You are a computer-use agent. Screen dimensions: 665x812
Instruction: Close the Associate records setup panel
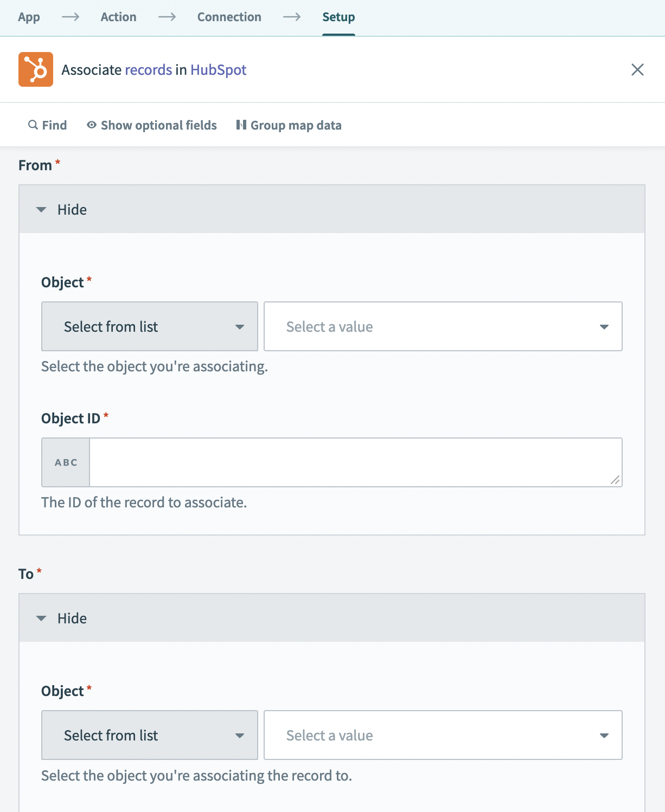pyautogui.click(x=637, y=69)
